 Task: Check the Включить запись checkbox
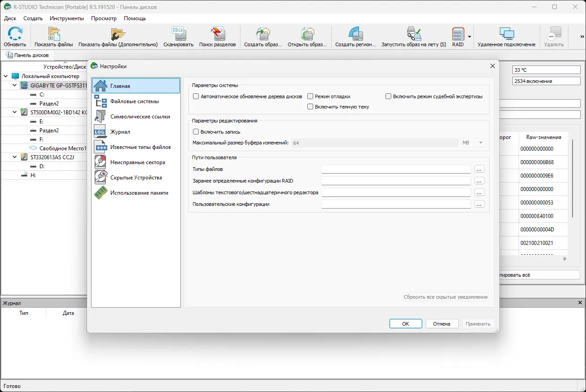[196, 132]
